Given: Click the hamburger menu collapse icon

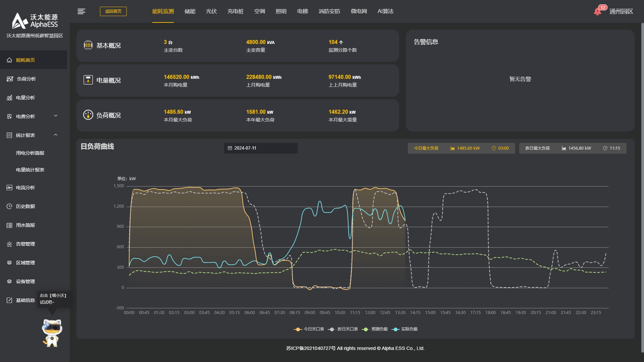Looking at the screenshot, I should coord(81,11).
